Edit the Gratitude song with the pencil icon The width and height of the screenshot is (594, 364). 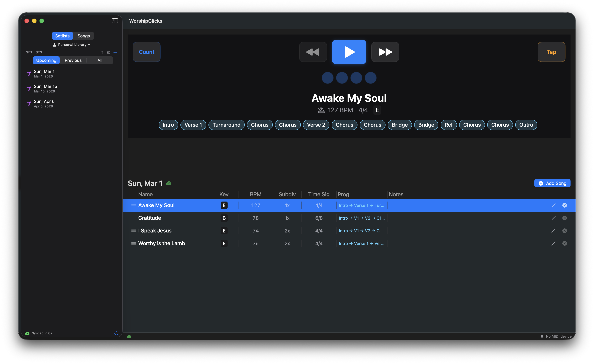coord(554,218)
